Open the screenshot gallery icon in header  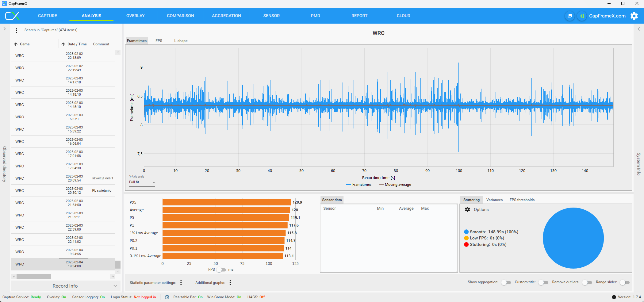569,16
